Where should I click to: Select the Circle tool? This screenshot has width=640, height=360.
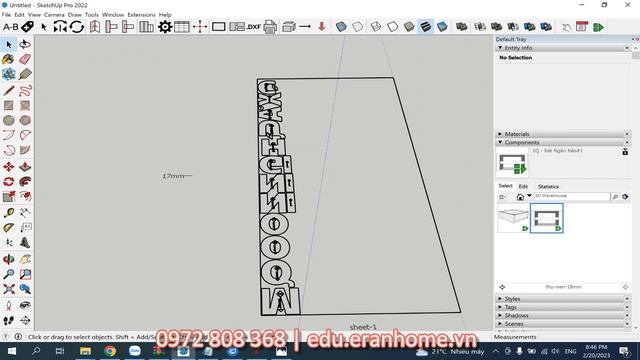pyautogui.click(x=9, y=120)
